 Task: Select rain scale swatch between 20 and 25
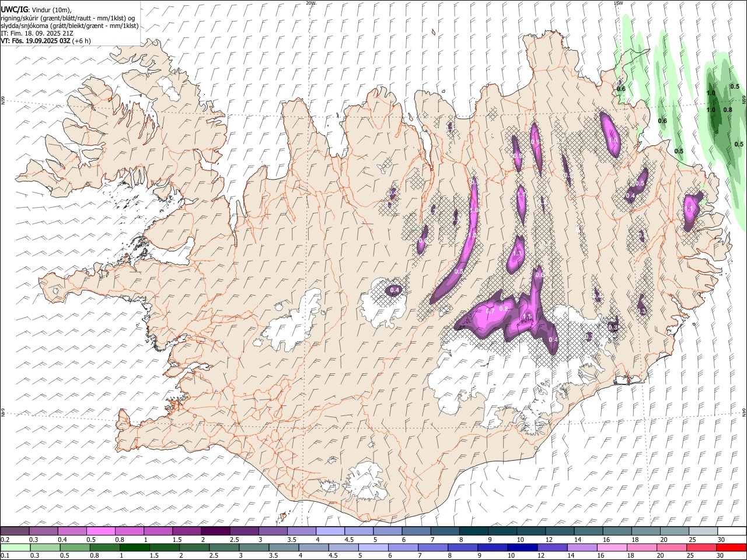click(x=672, y=547)
